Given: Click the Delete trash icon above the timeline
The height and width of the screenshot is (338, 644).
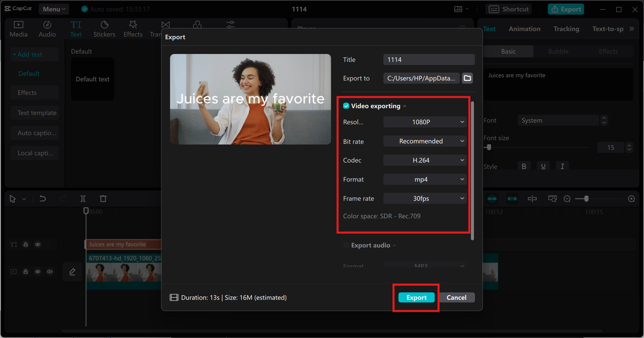Looking at the screenshot, I should [103, 199].
